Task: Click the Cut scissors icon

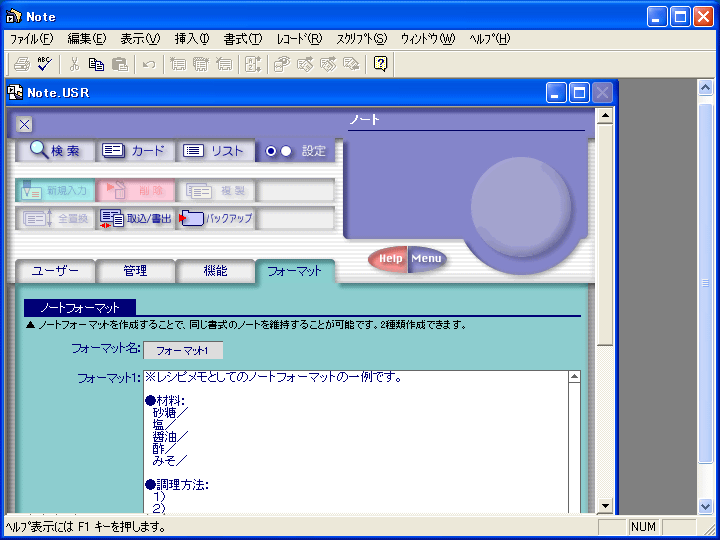Action: click(x=74, y=64)
